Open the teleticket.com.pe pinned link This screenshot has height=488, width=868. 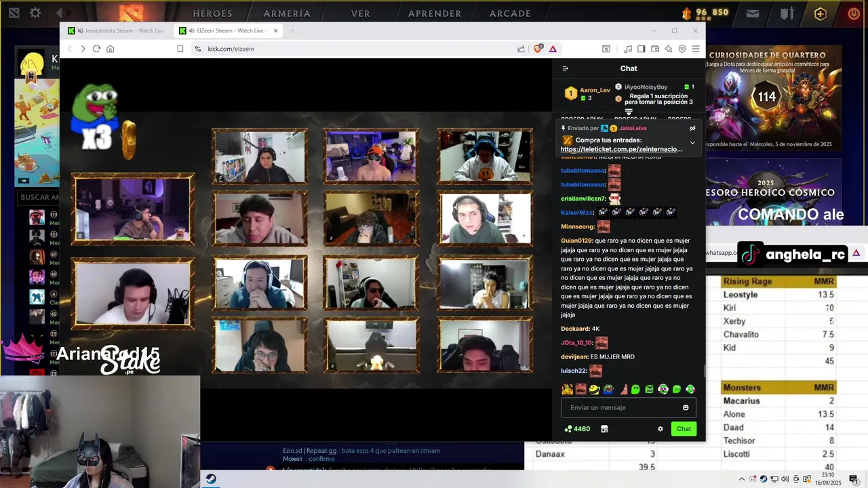pyautogui.click(x=622, y=149)
